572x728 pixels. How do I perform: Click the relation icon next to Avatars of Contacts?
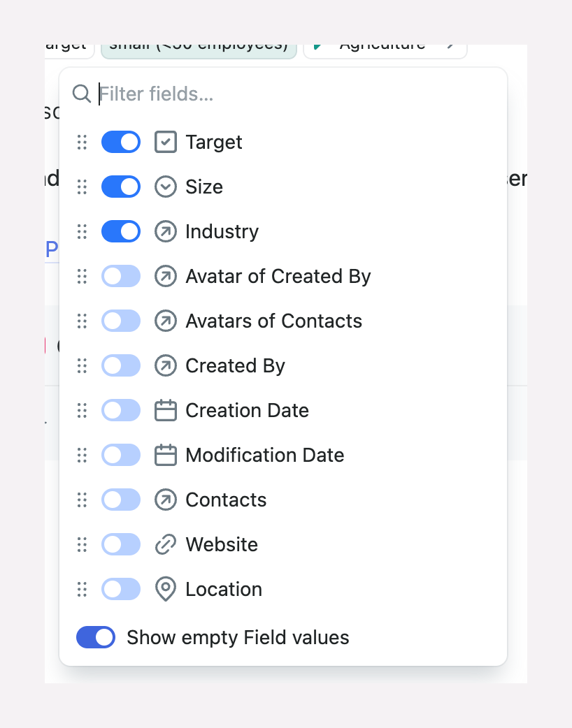(x=166, y=321)
